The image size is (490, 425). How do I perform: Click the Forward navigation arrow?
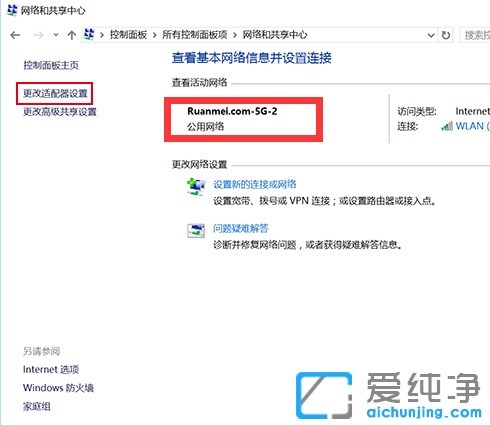click(x=38, y=35)
